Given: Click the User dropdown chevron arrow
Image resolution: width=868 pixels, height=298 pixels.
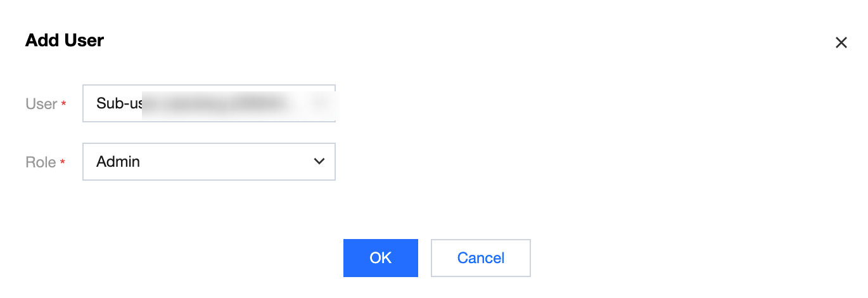Looking at the screenshot, I should click(x=319, y=103).
